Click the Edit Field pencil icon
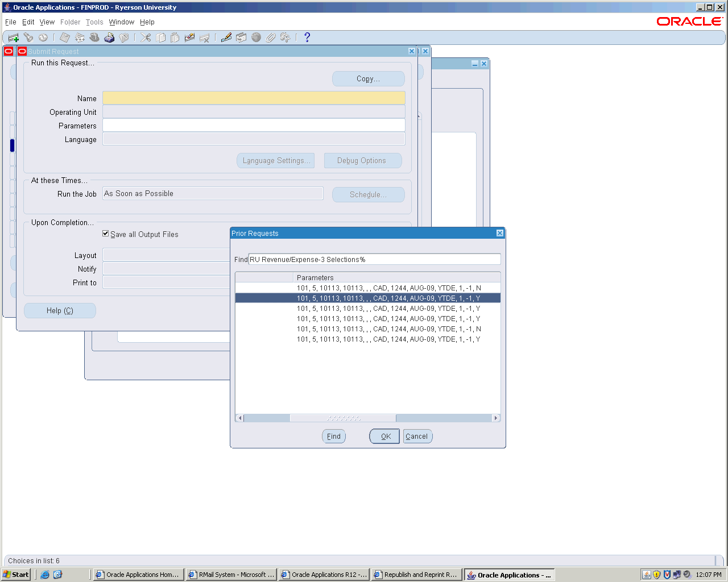The width and height of the screenshot is (728, 582). pos(226,38)
